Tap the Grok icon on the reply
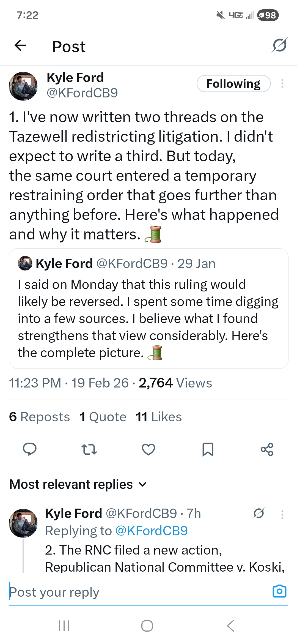Screen dimensions: 297x644 [259, 514]
